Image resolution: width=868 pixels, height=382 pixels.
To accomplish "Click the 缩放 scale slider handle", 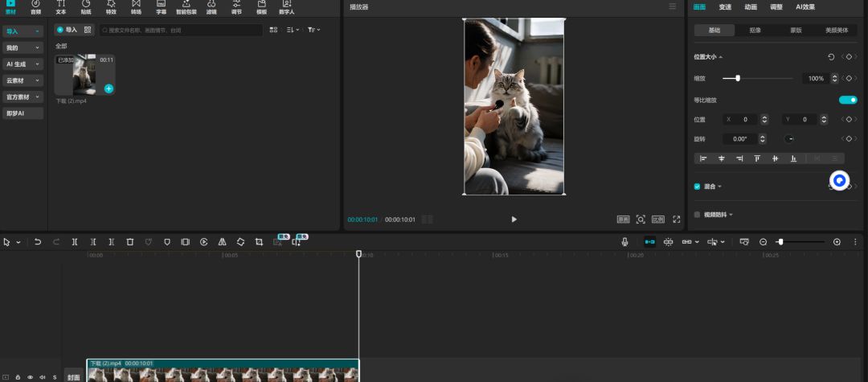I will coord(738,79).
